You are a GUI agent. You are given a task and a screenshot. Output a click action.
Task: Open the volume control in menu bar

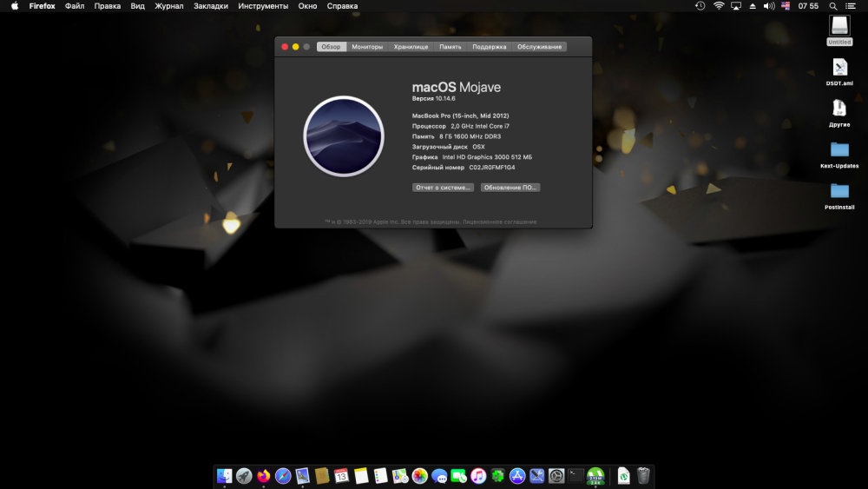tap(769, 6)
